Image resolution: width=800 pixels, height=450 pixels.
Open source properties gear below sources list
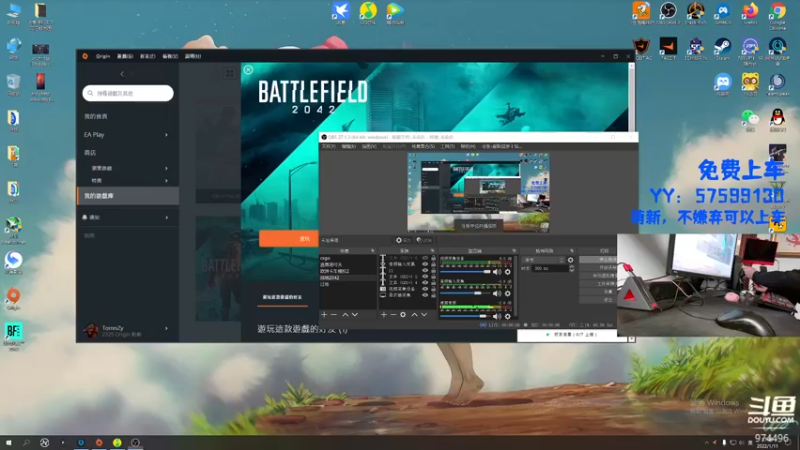tap(403, 314)
